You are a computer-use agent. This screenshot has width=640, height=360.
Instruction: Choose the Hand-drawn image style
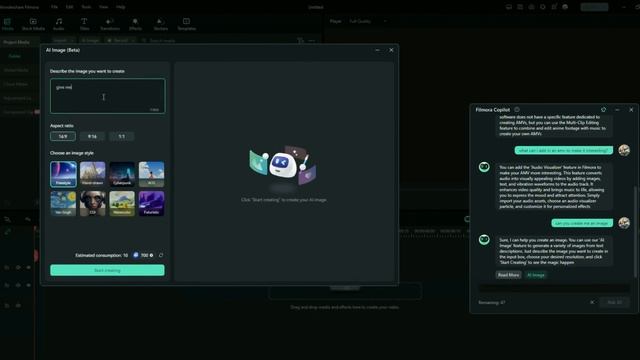click(93, 174)
